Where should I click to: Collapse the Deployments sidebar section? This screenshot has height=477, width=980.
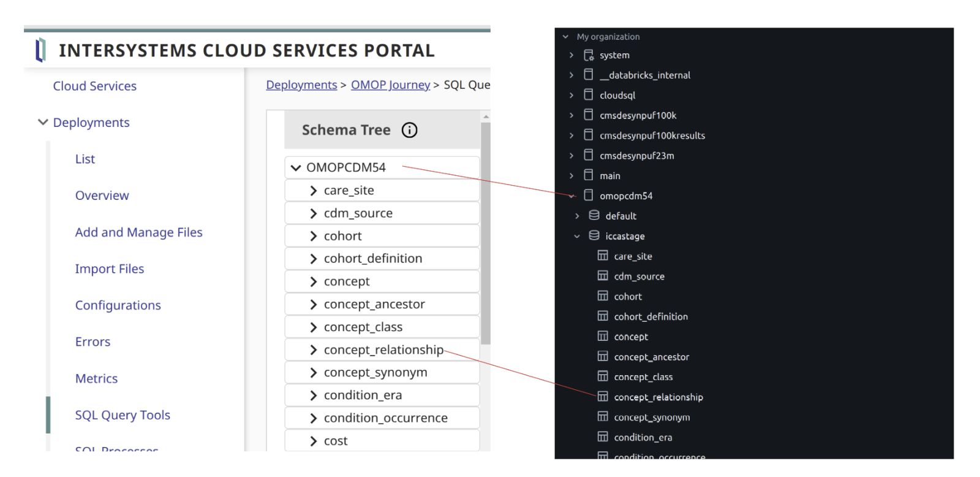43,122
